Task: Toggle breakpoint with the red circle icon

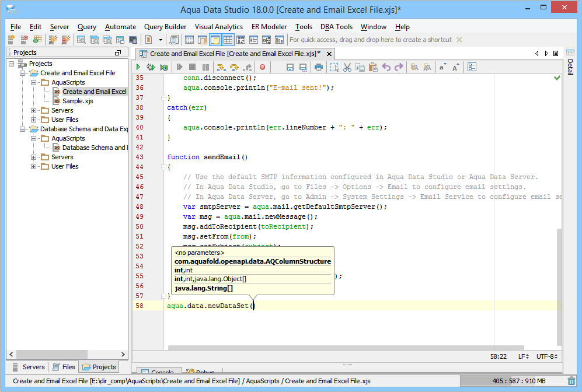Action: point(263,67)
